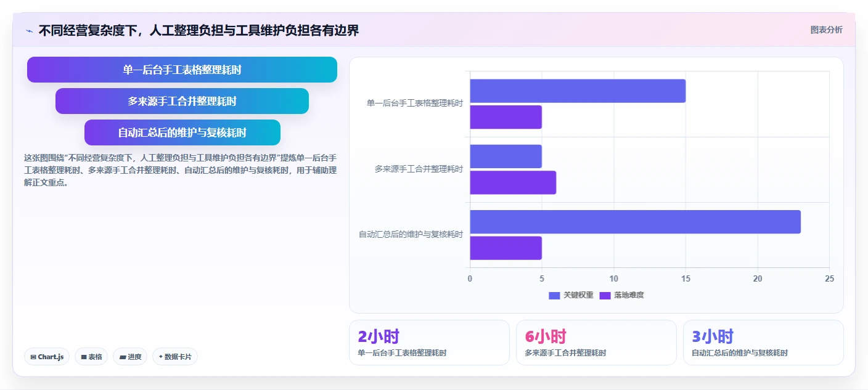
Task: Click the 关键权重 bar for 多来源手工合并整理耗时
Action: [506, 156]
